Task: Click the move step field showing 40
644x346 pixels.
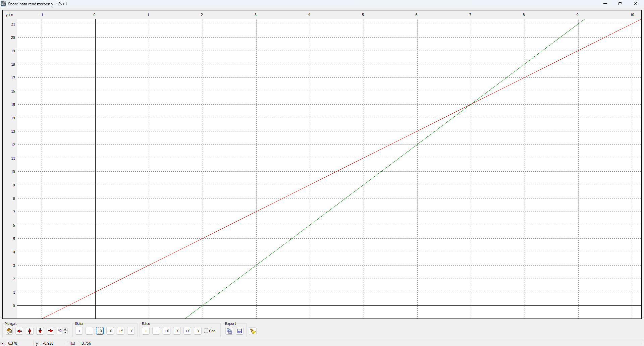Action: [x=60, y=331]
